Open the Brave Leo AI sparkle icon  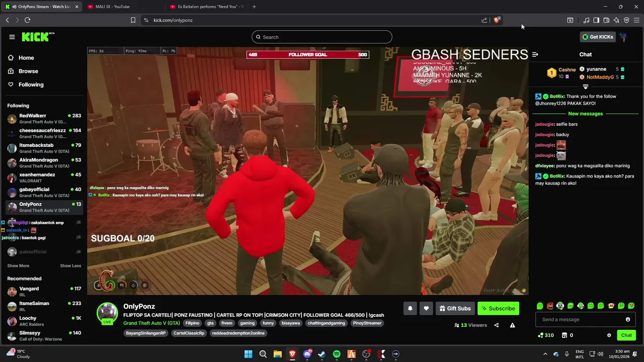click(616, 20)
